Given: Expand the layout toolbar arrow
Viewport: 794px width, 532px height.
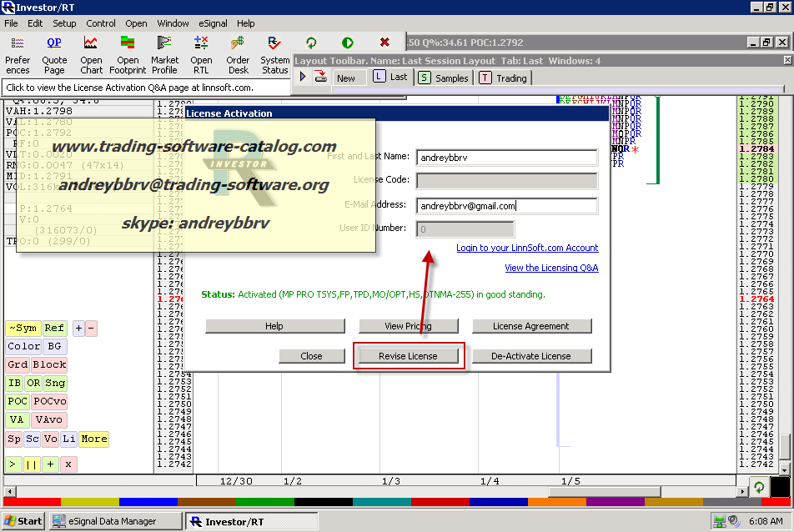Looking at the screenshot, I should [303, 77].
